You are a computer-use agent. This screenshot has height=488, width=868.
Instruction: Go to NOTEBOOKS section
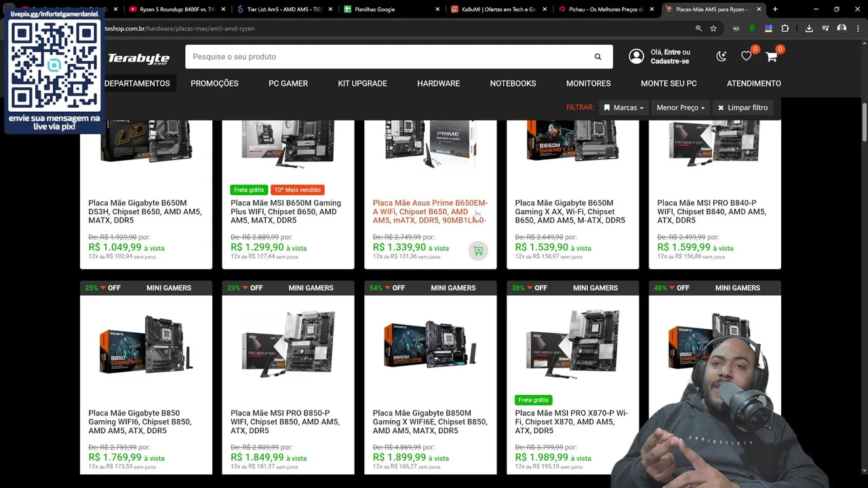513,83
